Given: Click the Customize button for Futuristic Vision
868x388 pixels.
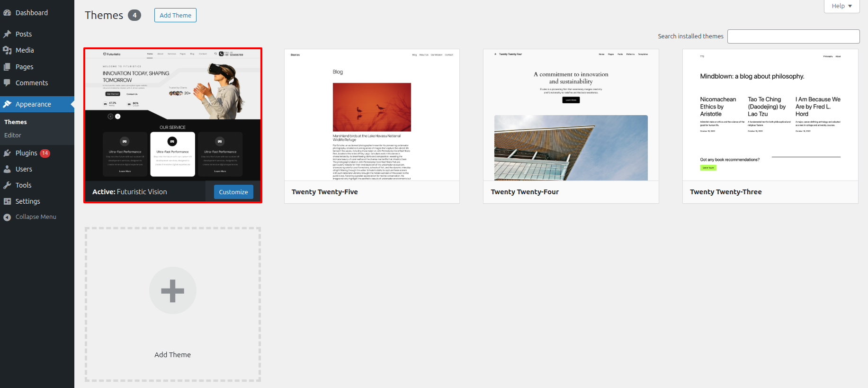Looking at the screenshot, I should [x=233, y=192].
